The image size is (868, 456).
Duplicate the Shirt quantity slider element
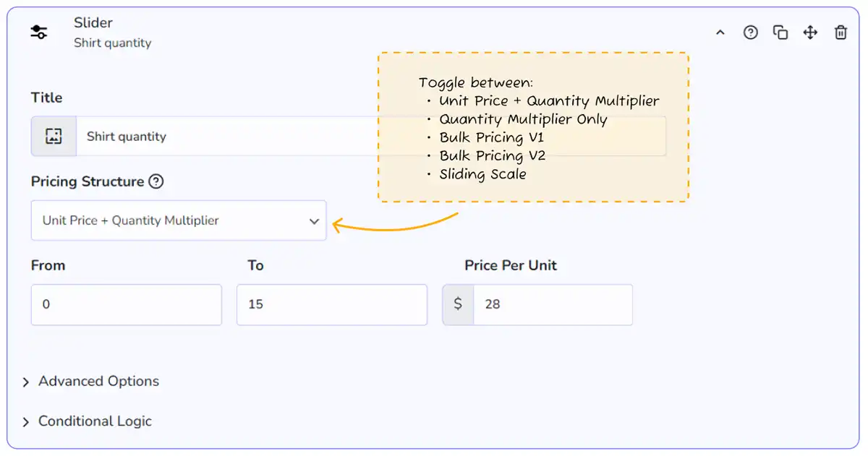pyautogui.click(x=780, y=33)
